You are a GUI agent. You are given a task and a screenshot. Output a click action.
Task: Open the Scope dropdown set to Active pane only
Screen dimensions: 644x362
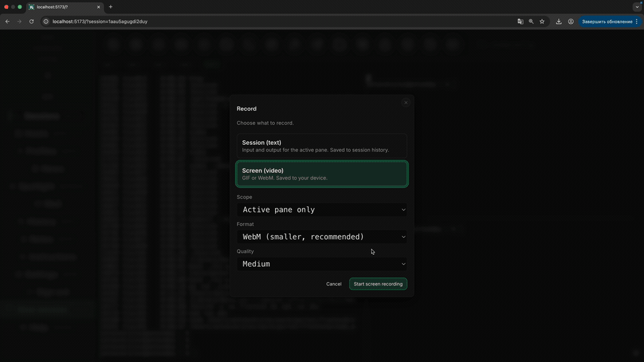pyautogui.click(x=321, y=210)
